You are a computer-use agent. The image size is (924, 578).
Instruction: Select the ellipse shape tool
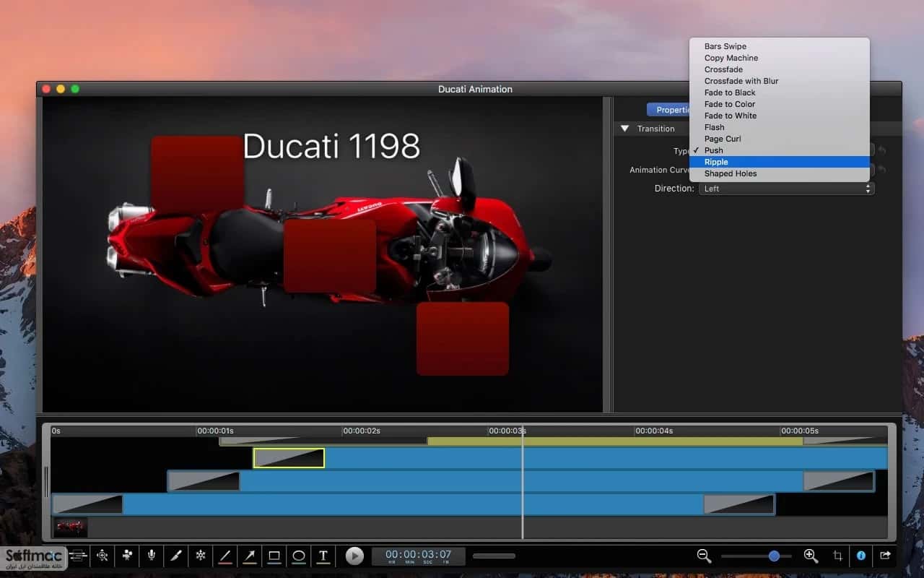point(299,556)
